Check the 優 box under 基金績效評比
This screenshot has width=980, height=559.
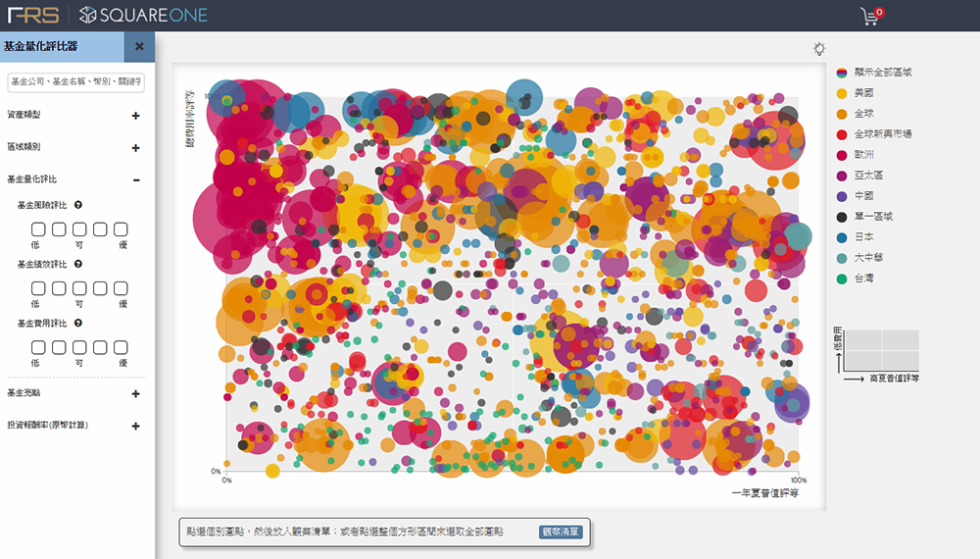(121, 288)
